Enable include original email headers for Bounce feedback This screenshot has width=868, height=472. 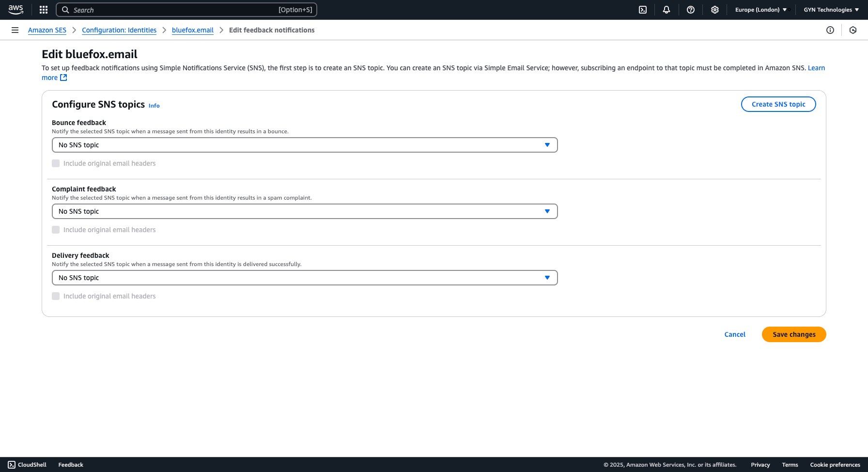click(x=56, y=163)
